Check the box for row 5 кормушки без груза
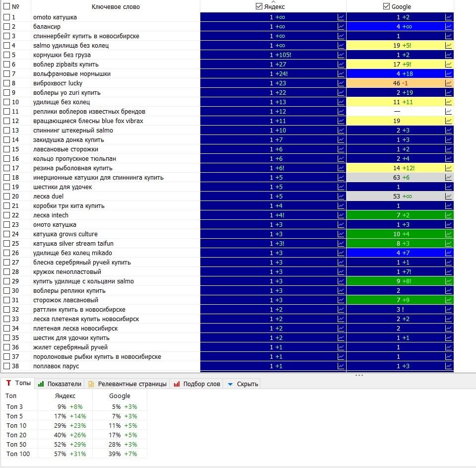Image resolution: width=476 pixels, height=468 pixels. 6,55
